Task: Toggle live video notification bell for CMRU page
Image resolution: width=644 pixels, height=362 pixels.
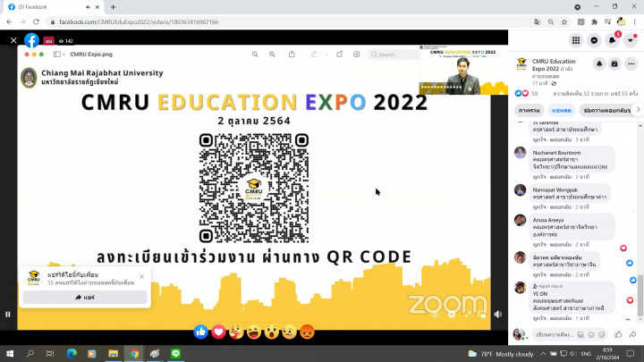Action: [x=599, y=64]
